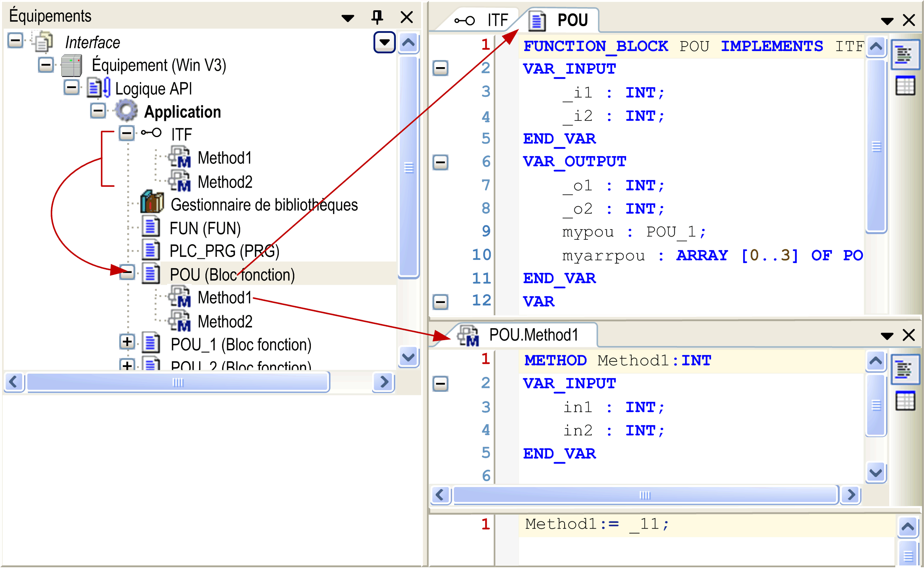Switch POU editor to textual view icon

pos(905,55)
